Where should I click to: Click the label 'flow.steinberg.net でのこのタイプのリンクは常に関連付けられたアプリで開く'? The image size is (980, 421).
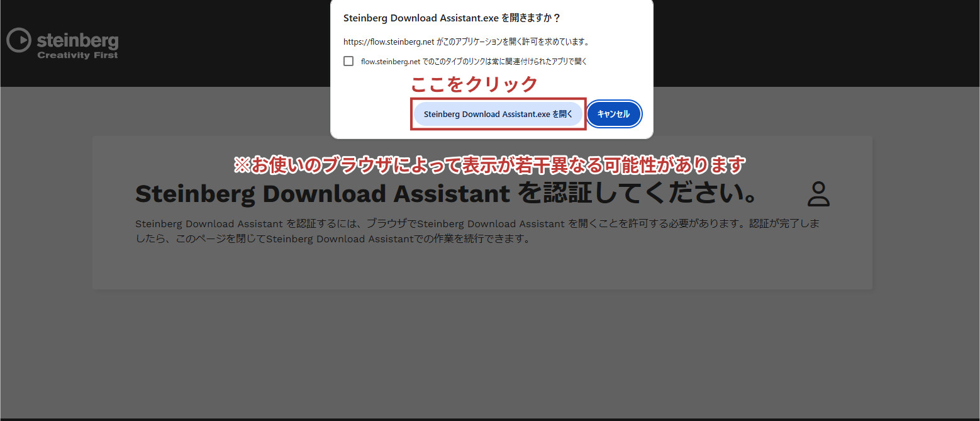pos(474,62)
